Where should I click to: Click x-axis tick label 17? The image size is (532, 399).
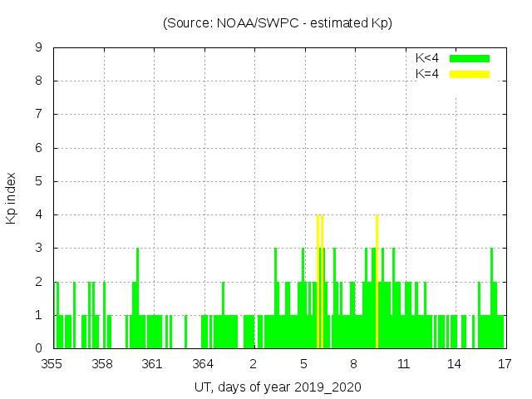click(x=505, y=364)
